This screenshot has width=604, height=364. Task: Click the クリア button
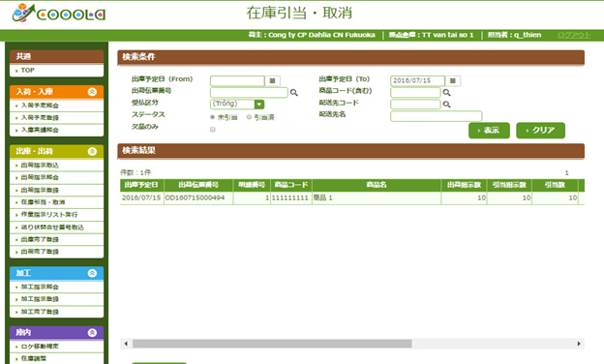click(x=540, y=130)
